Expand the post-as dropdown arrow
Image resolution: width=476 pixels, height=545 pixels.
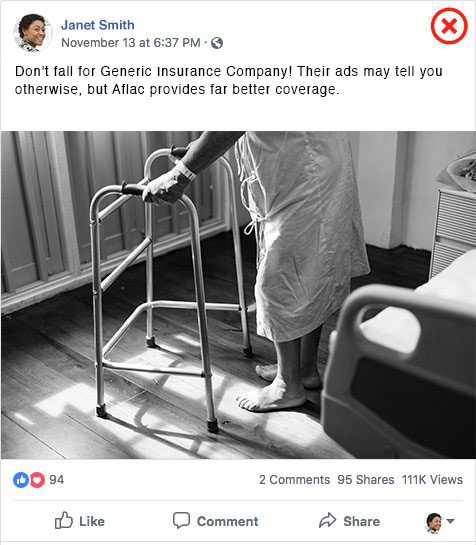click(x=450, y=521)
